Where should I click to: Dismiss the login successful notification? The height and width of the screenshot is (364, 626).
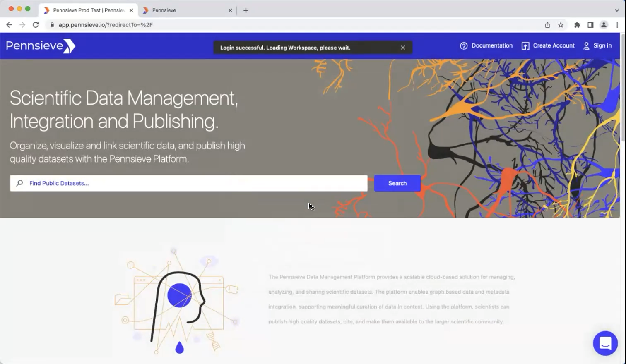coord(403,48)
